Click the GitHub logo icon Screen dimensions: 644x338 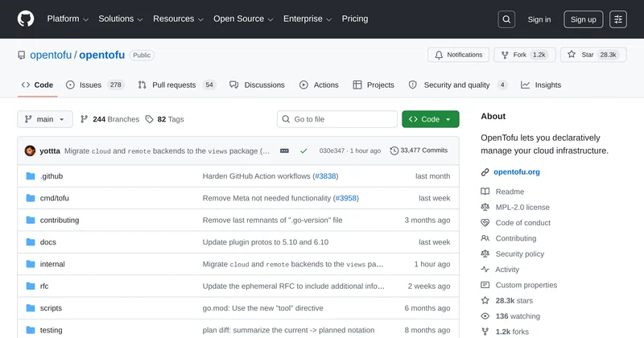click(26, 19)
